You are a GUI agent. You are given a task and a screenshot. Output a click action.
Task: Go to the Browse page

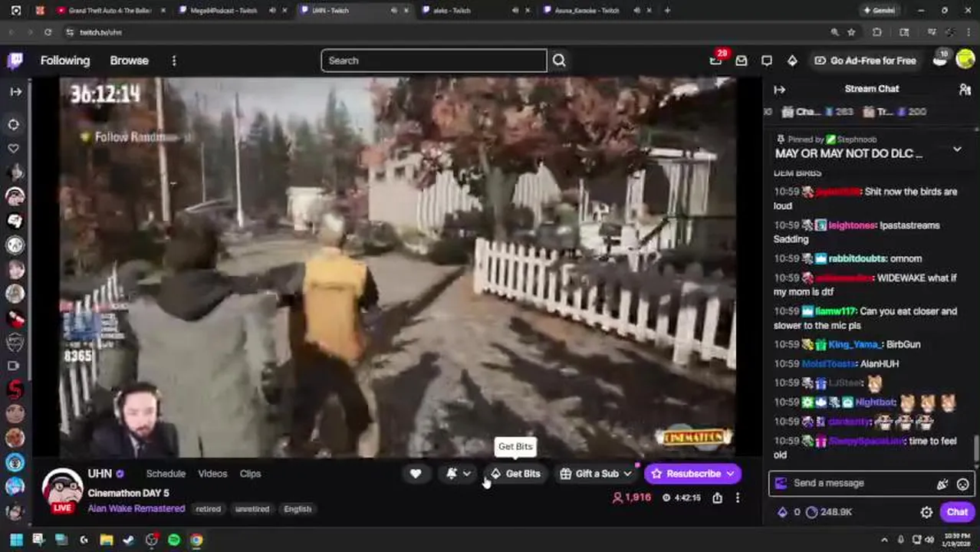pyautogui.click(x=129, y=61)
